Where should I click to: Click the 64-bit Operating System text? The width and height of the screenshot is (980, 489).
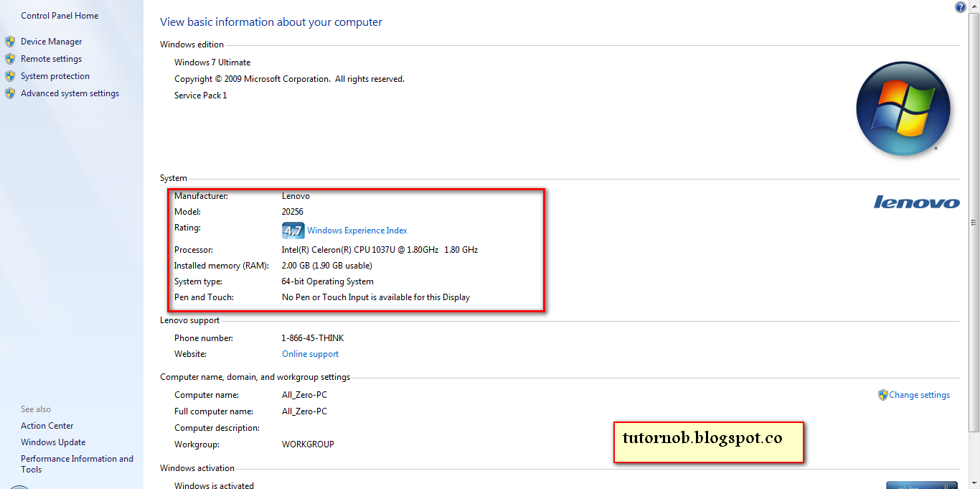327,281
